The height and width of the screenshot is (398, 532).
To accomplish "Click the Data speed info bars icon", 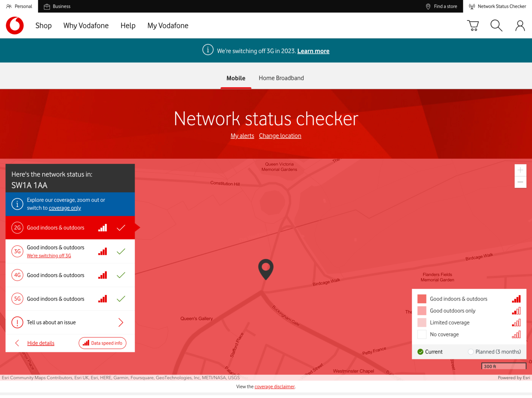I will coord(85,343).
